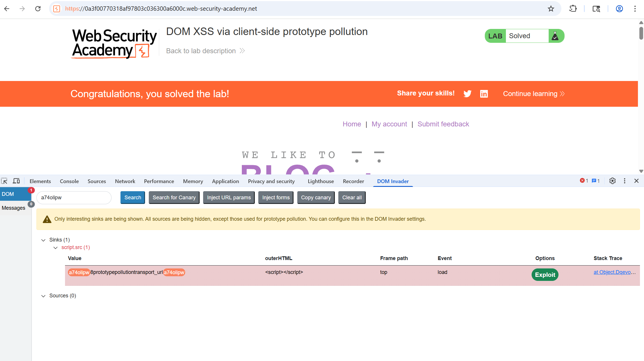Open the user profile icon

pos(619,9)
